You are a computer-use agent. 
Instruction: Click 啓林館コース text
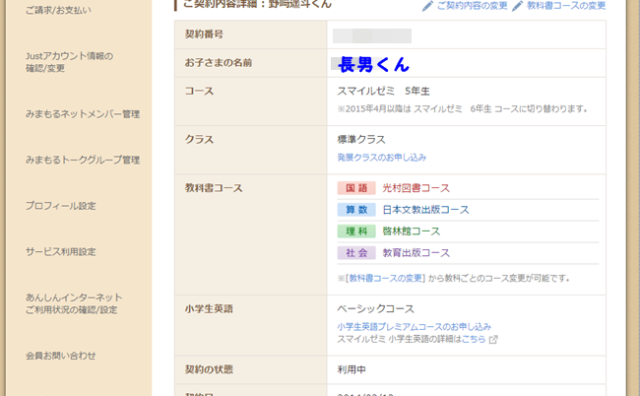(x=411, y=231)
